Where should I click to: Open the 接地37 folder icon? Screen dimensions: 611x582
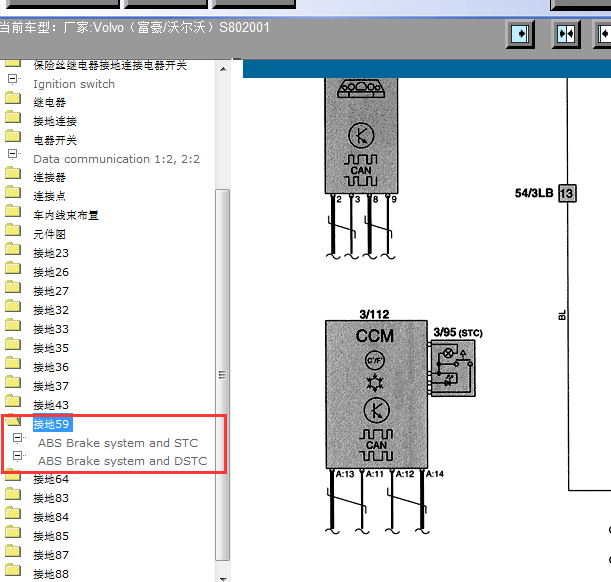13,383
